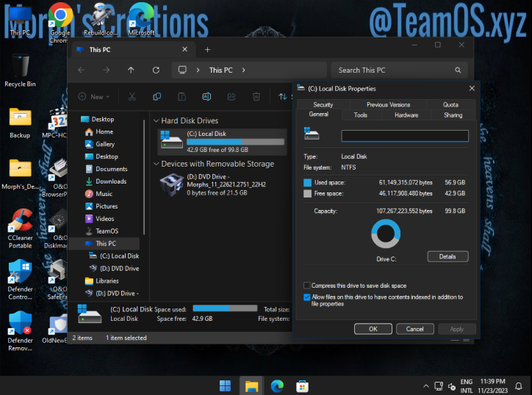This screenshot has width=532, height=395.
Task: Navigate up one folder level
Action: pos(131,70)
